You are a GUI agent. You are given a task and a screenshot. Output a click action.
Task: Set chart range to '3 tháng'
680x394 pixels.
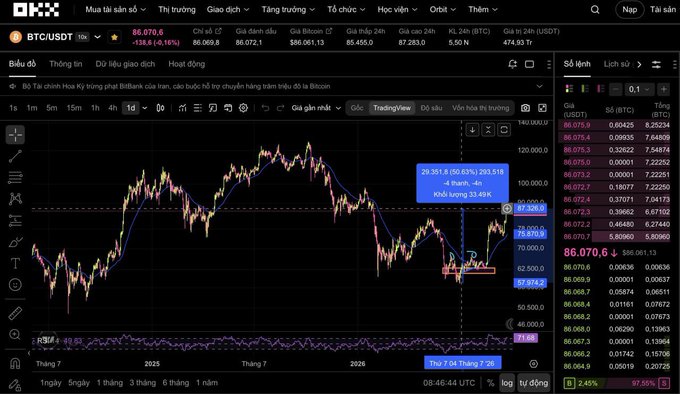(143, 383)
